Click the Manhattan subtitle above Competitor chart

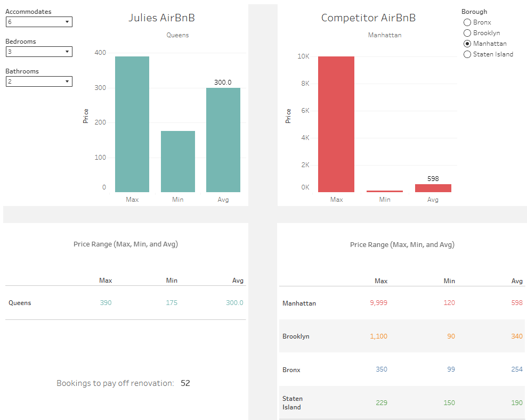385,35
